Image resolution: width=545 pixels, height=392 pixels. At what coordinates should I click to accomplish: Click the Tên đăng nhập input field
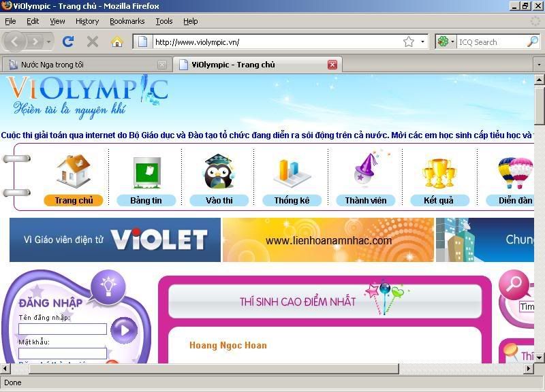click(x=63, y=329)
